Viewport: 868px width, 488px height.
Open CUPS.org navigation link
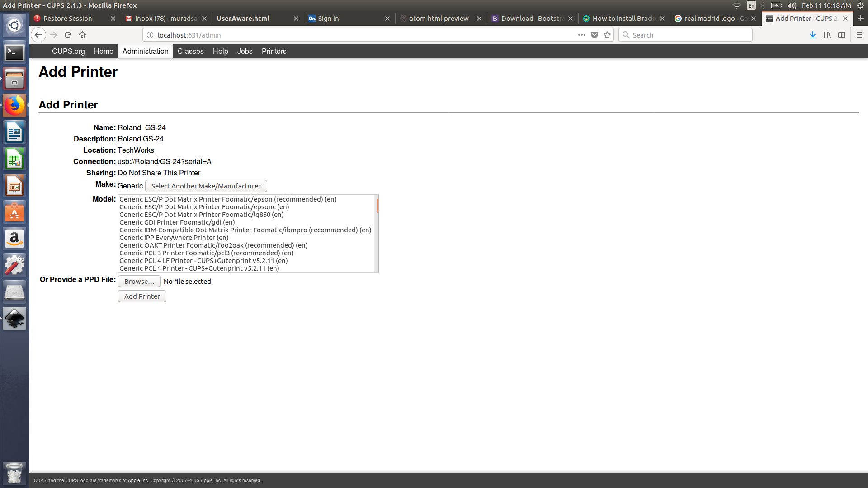[x=68, y=51]
